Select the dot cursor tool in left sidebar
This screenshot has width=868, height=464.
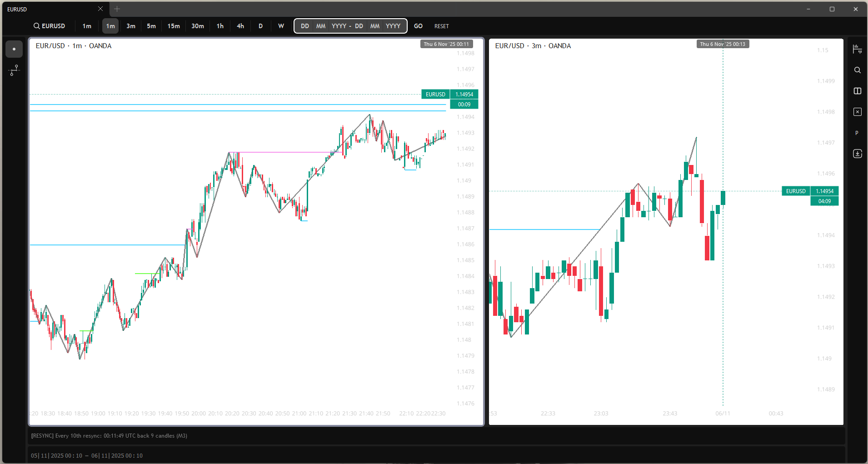point(14,49)
